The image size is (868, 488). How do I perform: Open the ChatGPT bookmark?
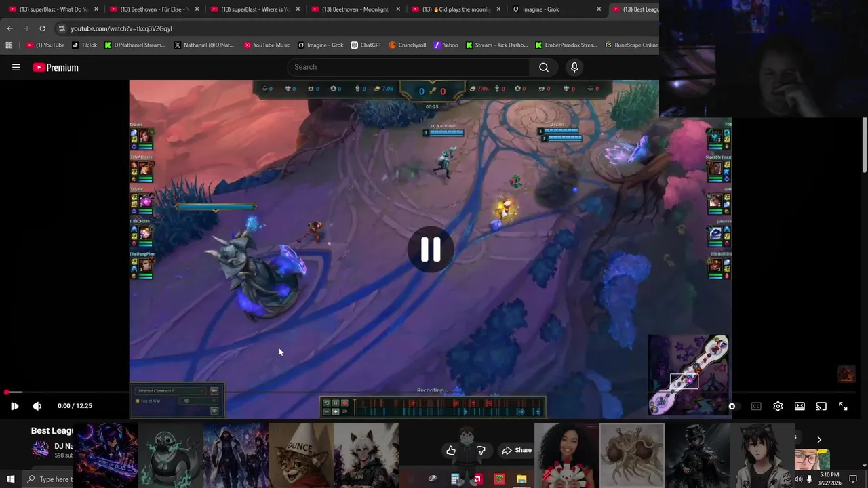tap(366, 45)
